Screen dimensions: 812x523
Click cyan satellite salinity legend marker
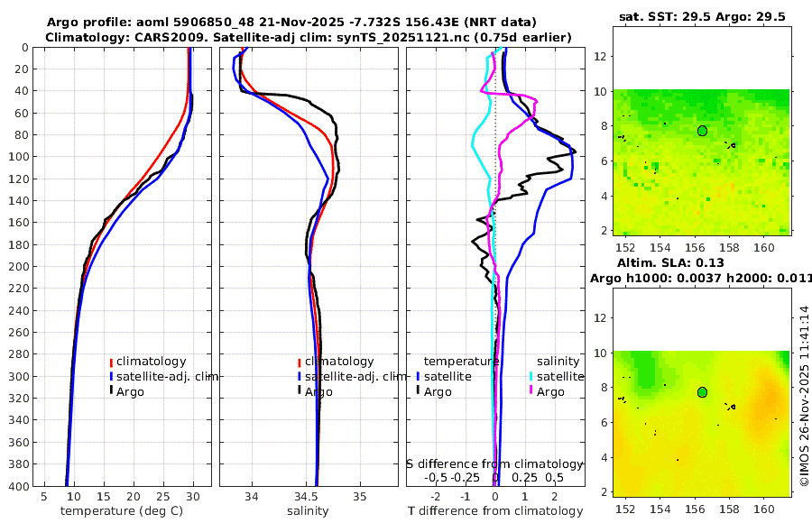pyautogui.click(x=531, y=377)
